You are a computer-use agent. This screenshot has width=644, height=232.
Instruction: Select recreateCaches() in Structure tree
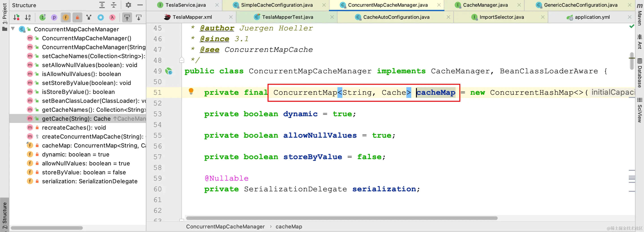point(74,128)
